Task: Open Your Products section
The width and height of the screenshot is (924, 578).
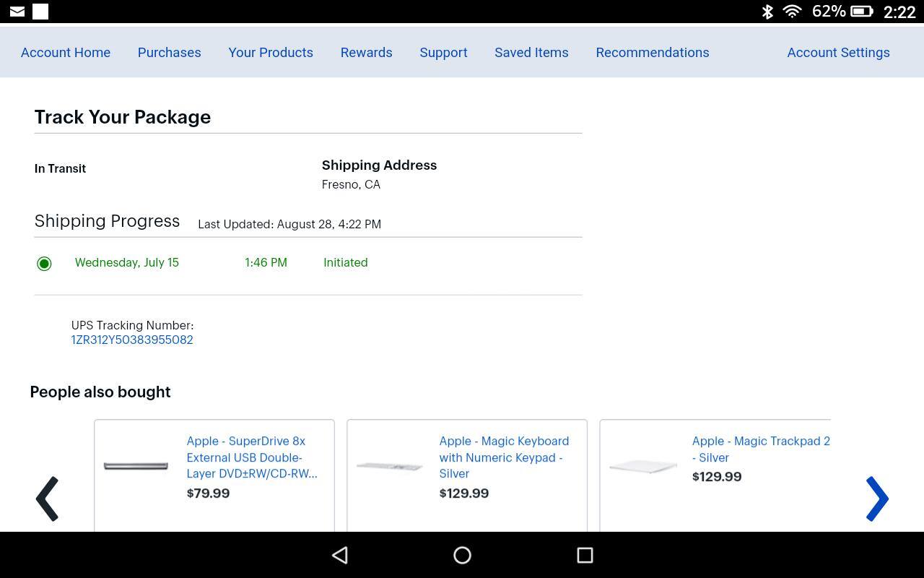Action: tap(271, 53)
